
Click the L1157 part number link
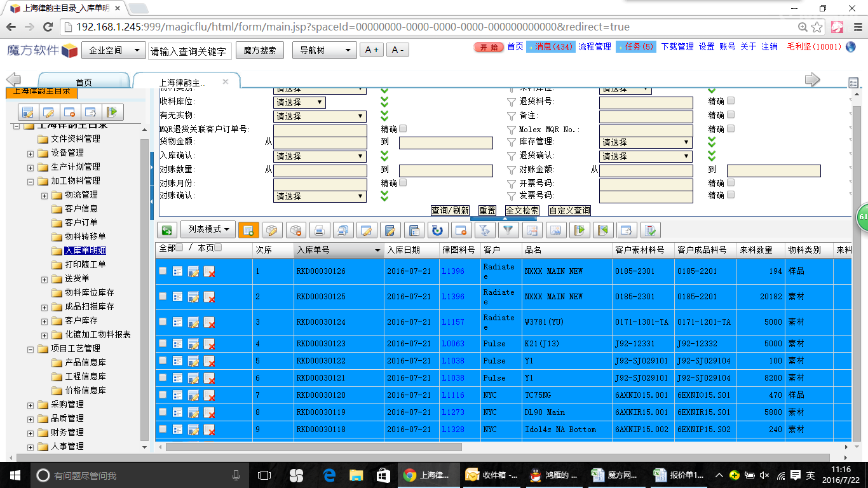coord(452,322)
